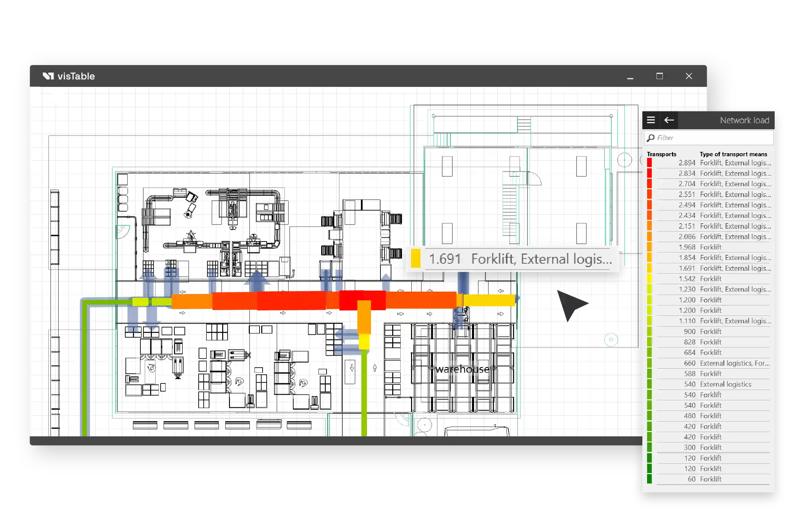
Task: Select the 684 Forklift row
Action: [709, 353]
